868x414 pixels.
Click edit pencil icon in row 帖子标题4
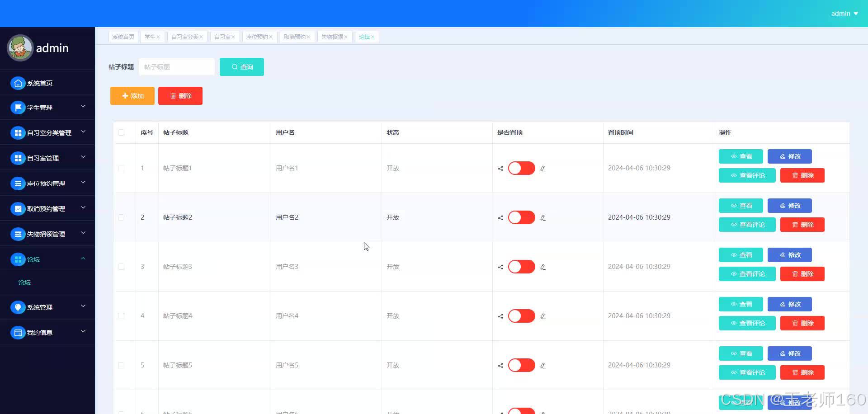[543, 316]
